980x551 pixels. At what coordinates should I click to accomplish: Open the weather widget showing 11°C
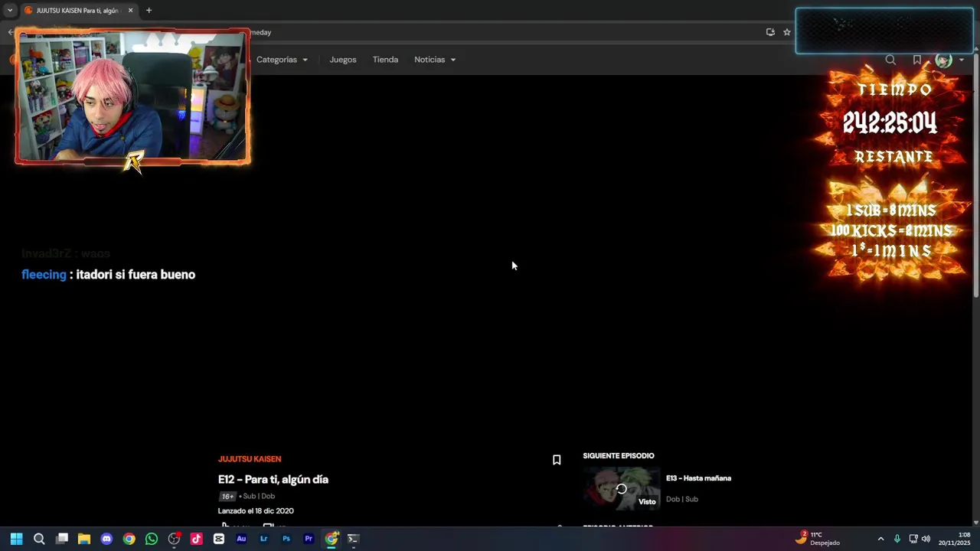[818, 539]
